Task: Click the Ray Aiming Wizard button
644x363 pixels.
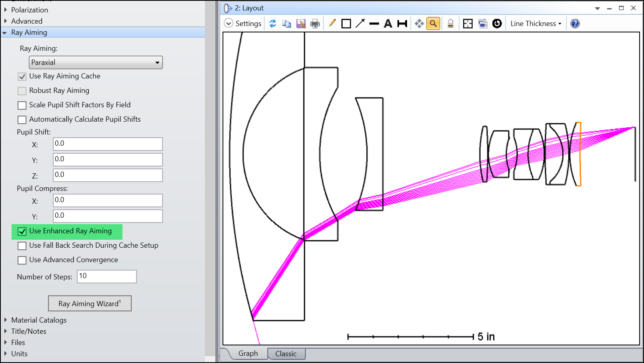Action: (90, 303)
